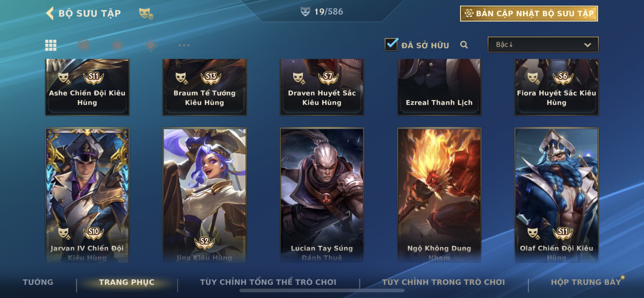Open the Hộp Trưng Bày tab
The height and width of the screenshot is (298, 644).
click(586, 282)
